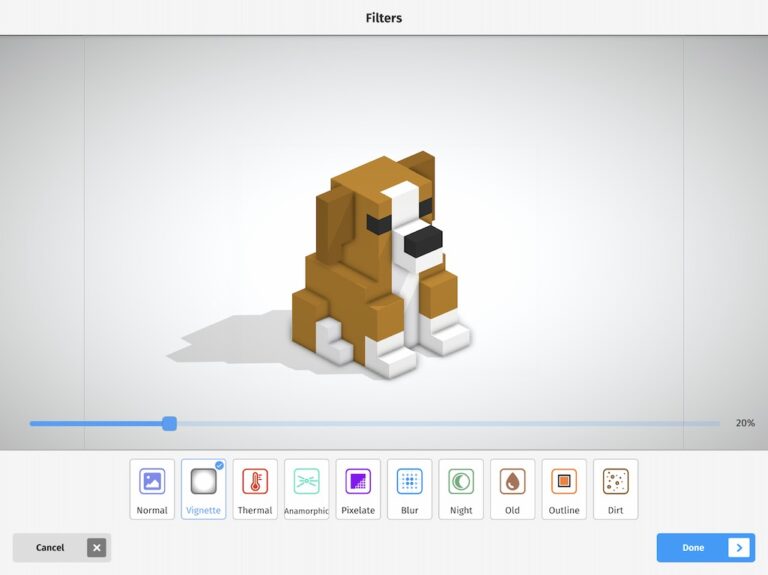Click the vignette intensity slider handle
This screenshot has width=768, height=575.
(x=169, y=424)
